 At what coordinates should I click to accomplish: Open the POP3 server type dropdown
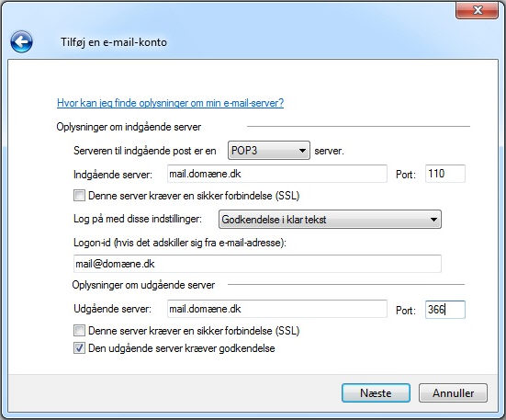(x=269, y=150)
